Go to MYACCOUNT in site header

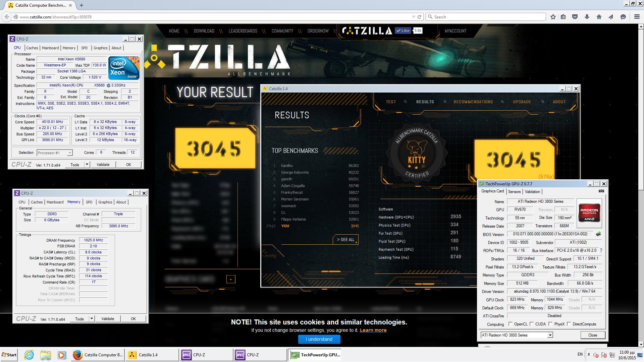tap(455, 31)
